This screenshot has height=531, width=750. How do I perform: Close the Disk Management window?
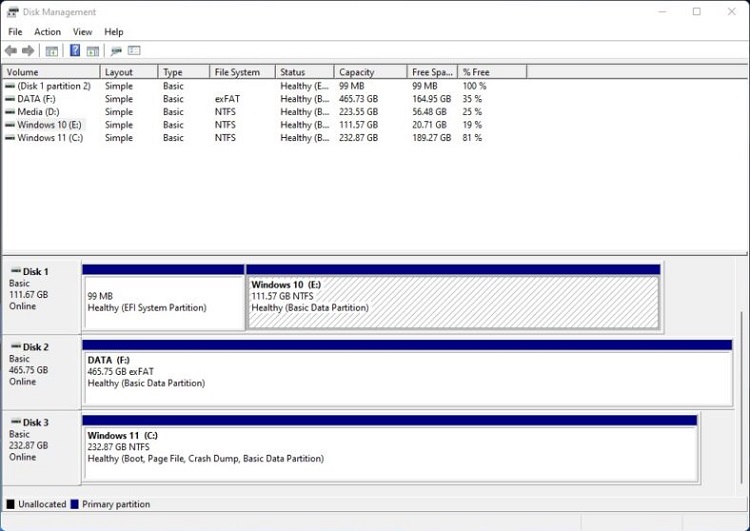click(732, 11)
